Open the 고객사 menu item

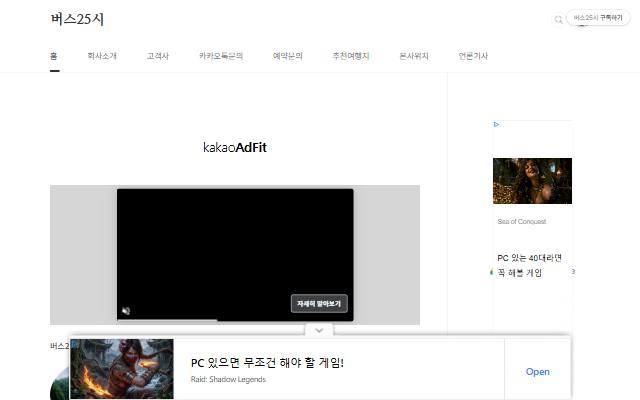[158, 56]
